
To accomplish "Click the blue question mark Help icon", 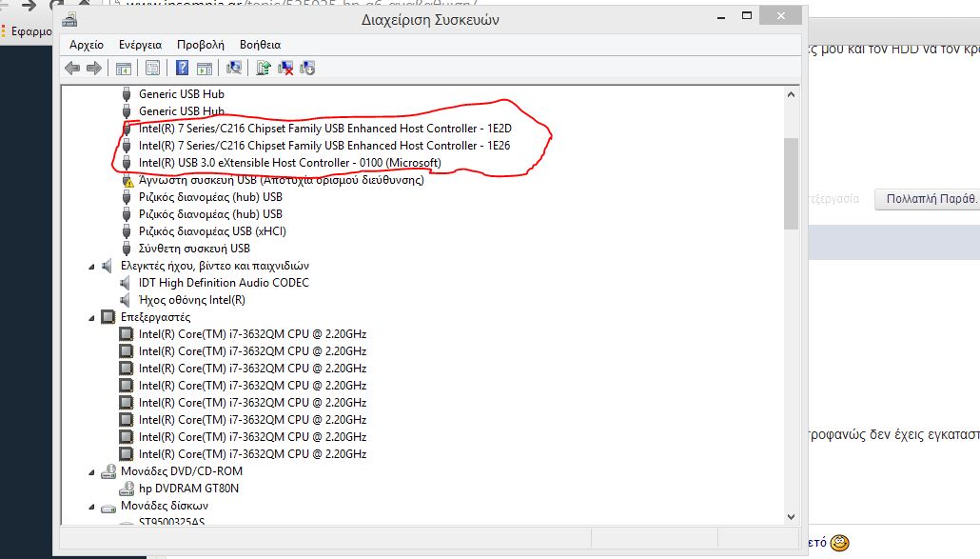I will [182, 68].
